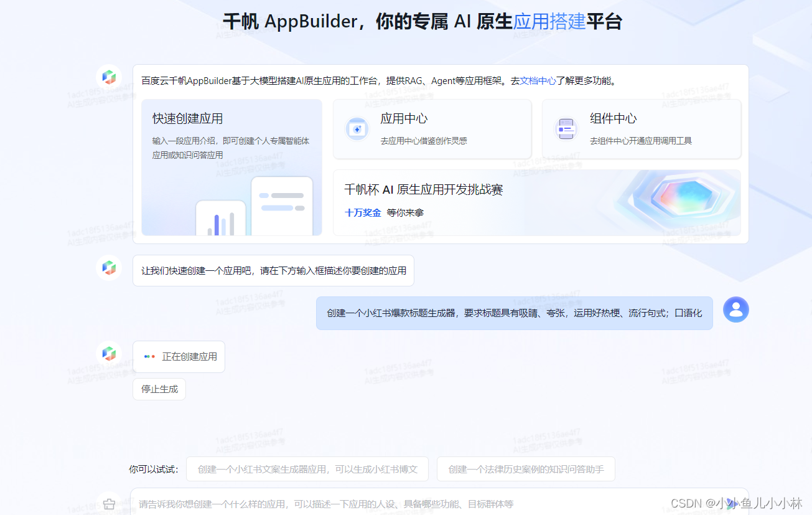Click the text 等你来拿

point(405,212)
